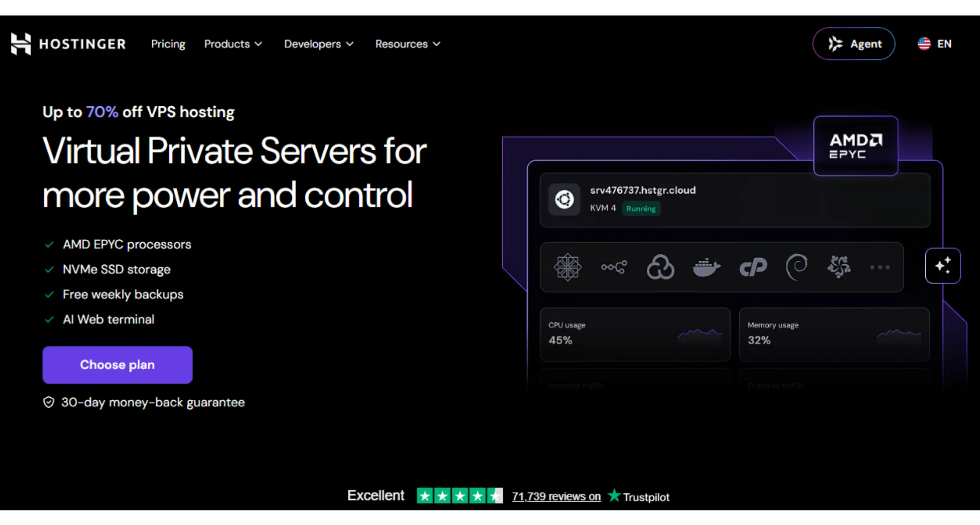Select the Debian swirl icon

tap(797, 267)
